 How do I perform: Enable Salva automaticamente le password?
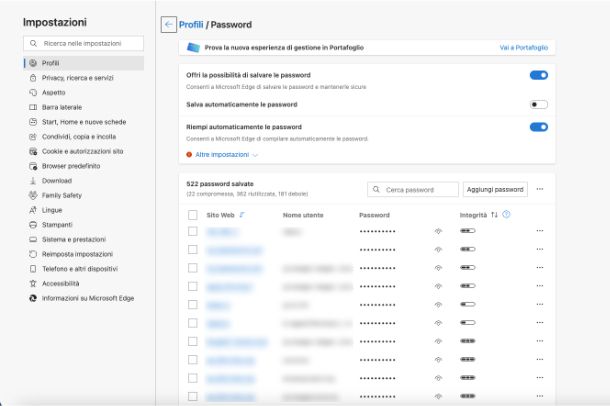pyautogui.click(x=539, y=104)
